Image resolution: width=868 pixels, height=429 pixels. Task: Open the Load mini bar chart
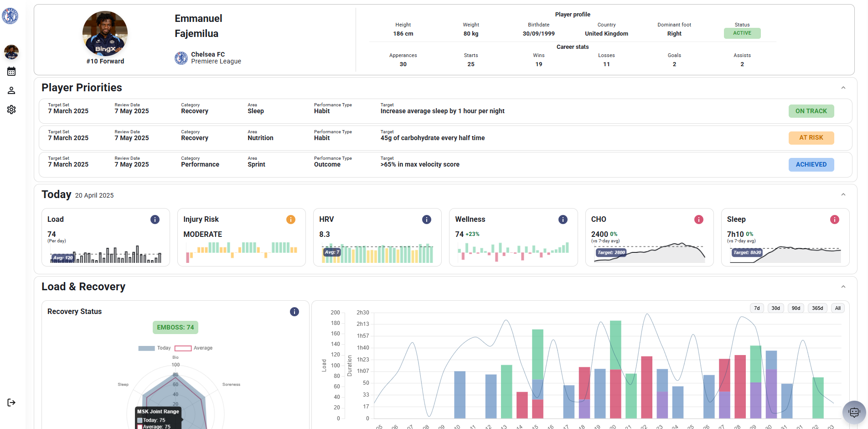105,254
